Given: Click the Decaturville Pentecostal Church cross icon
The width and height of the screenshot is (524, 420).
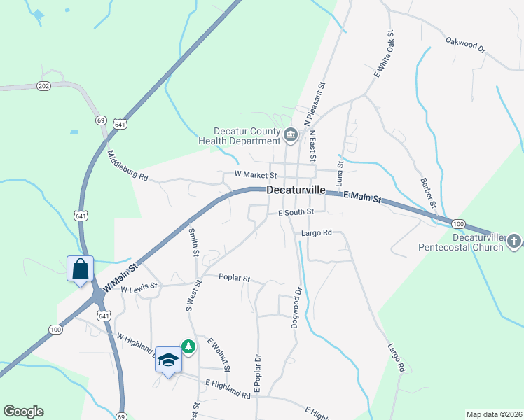Looking at the screenshot, I should [x=514, y=241].
